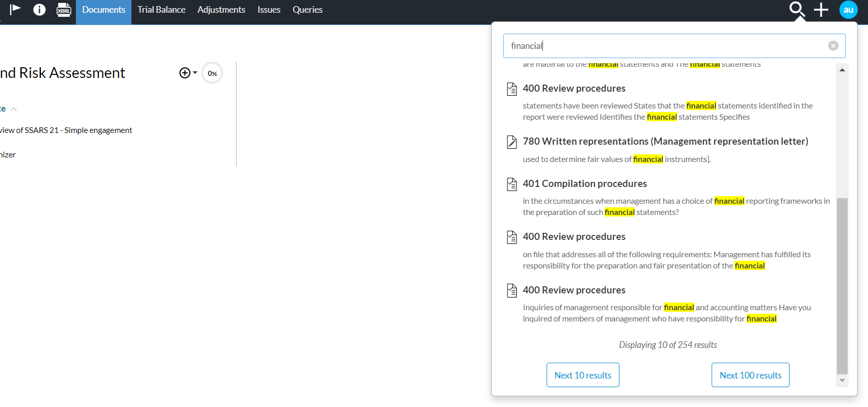Click inside the 'financial' search input field
This screenshot has height=407, width=868.
click(662, 46)
